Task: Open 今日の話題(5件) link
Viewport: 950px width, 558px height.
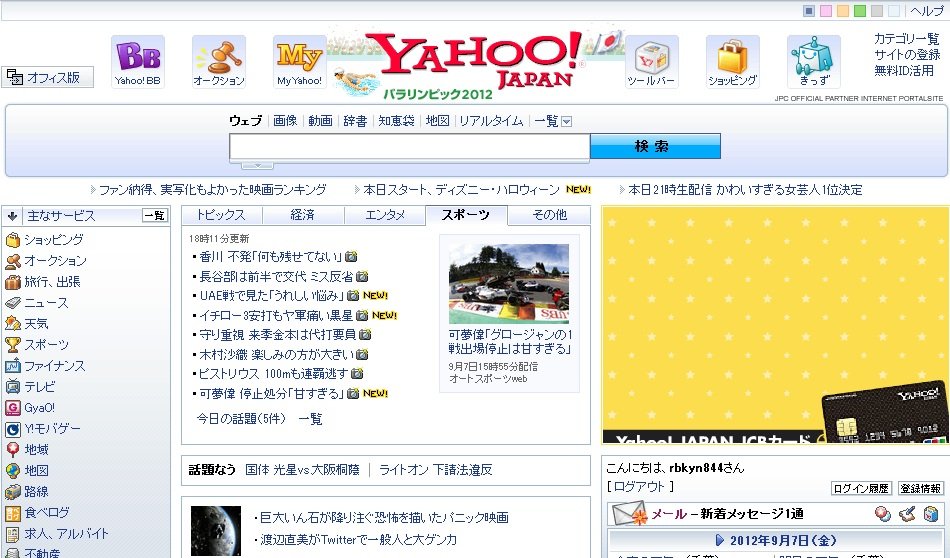Action: (x=241, y=419)
